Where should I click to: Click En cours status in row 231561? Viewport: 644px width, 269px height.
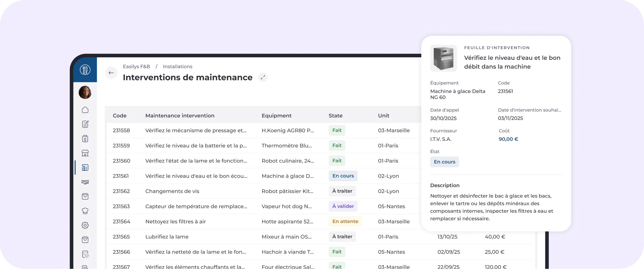343,176
